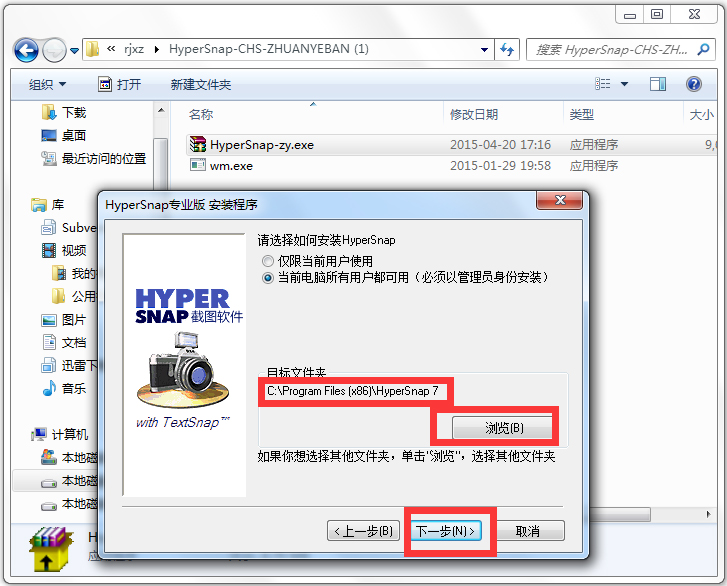The height and width of the screenshot is (586, 727).
Task: Click the wm.exe application icon
Action: 198,165
